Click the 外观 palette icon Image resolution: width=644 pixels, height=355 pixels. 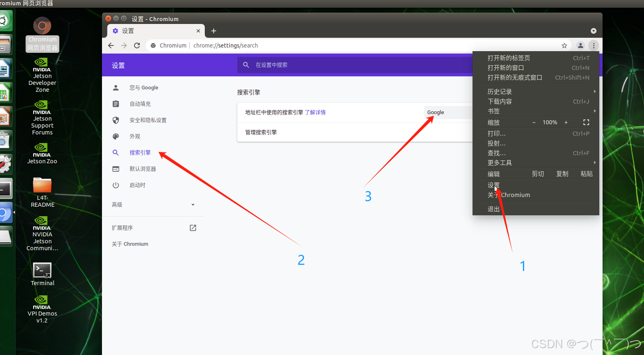(x=116, y=136)
